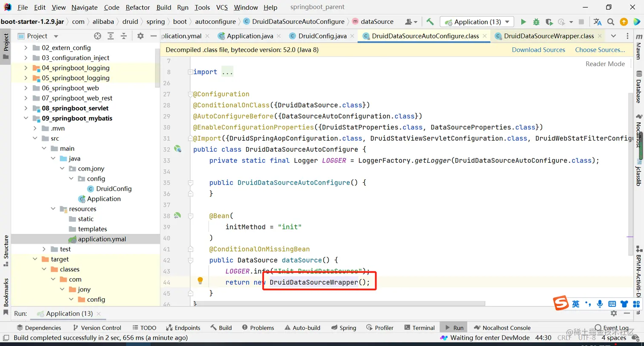Open the Structure side panel
Screen dimensions: 644x346
6,251
